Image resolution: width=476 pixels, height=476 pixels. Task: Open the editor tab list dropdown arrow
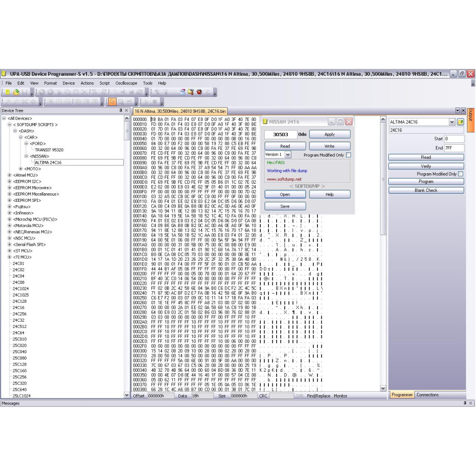tap(458, 110)
